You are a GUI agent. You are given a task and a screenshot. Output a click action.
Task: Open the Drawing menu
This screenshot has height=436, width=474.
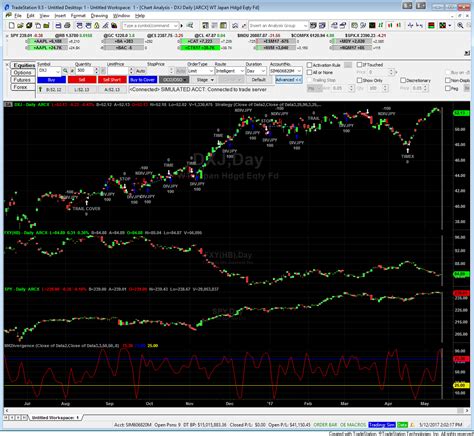point(99,16)
